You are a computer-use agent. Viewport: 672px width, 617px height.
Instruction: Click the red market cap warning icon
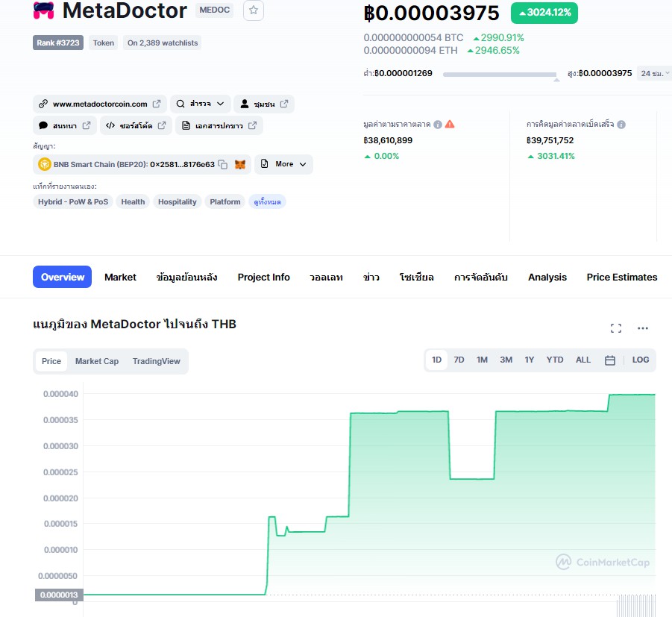point(450,125)
